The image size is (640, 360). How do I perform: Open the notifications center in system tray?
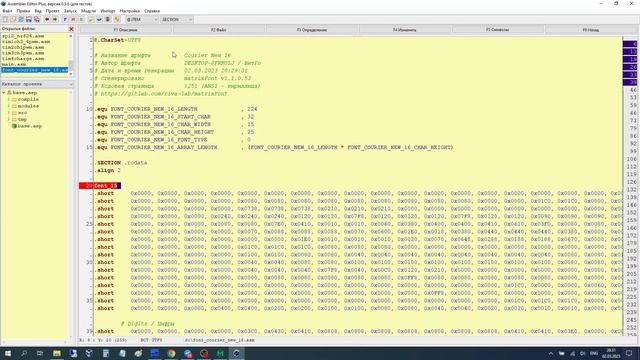(629, 353)
